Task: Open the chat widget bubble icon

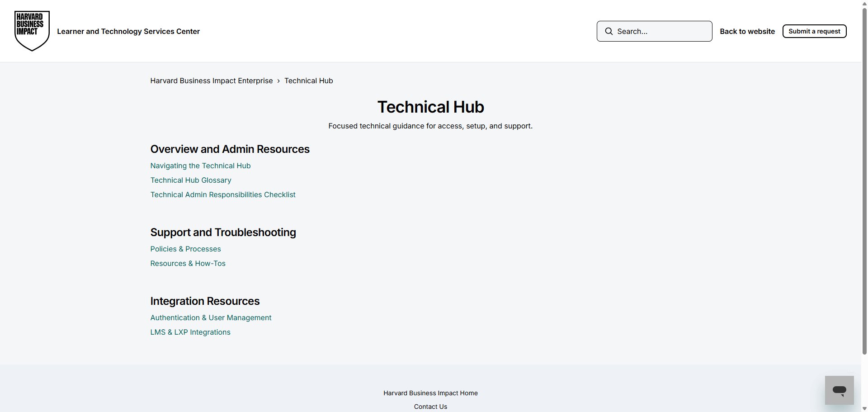Action: click(x=839, y=390)
